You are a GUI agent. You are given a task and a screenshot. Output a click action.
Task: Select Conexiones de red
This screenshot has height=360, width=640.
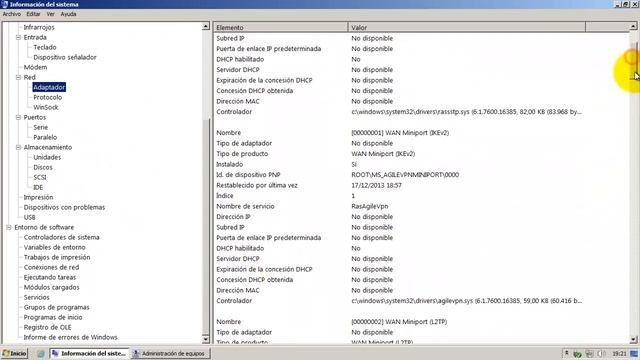pos(51,267)
